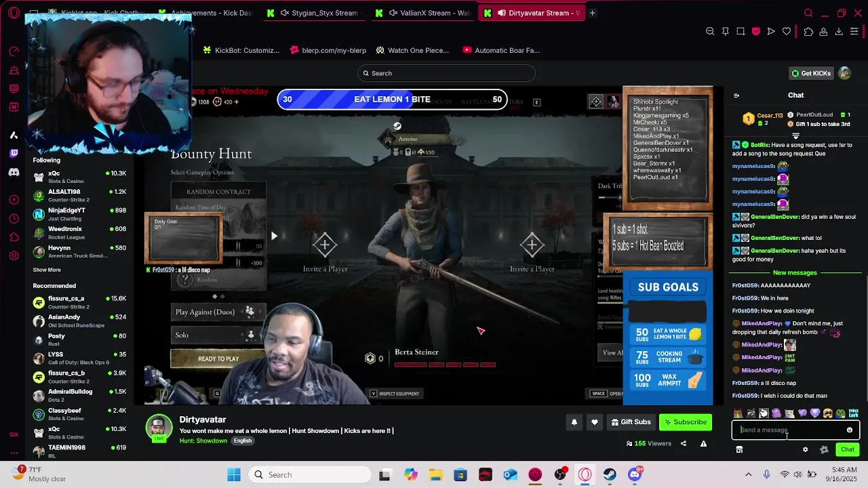This screenshot has width=868, height=488.
Task: Open the taskbar microphone tray icon
Action: click(766, 474)
